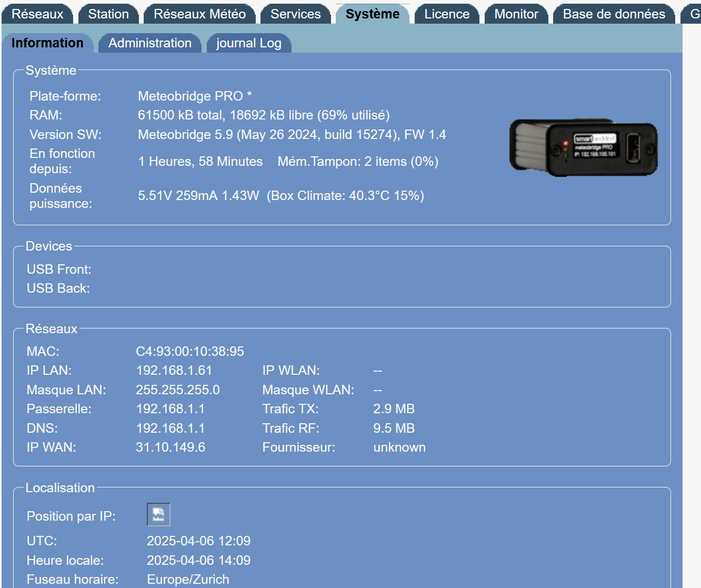The width and height of the screenshot is (701, 588).
Task: Select the Système tab
Action: pyautogui.click(x=373, y=14)
